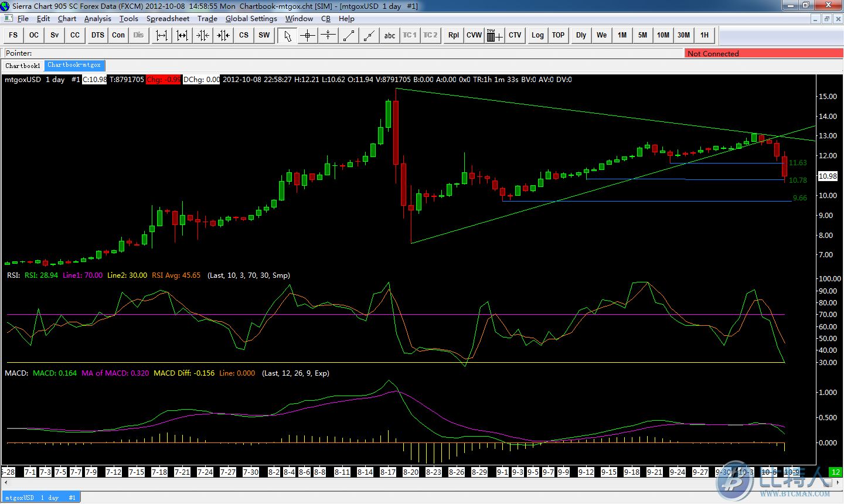Select the Chartbook-mtgox tab
844x504 pixels.
click(x=74, y=65)
